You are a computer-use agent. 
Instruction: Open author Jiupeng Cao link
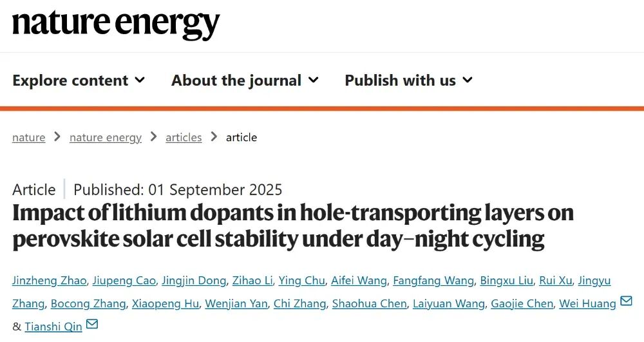[x=124, y=280]
